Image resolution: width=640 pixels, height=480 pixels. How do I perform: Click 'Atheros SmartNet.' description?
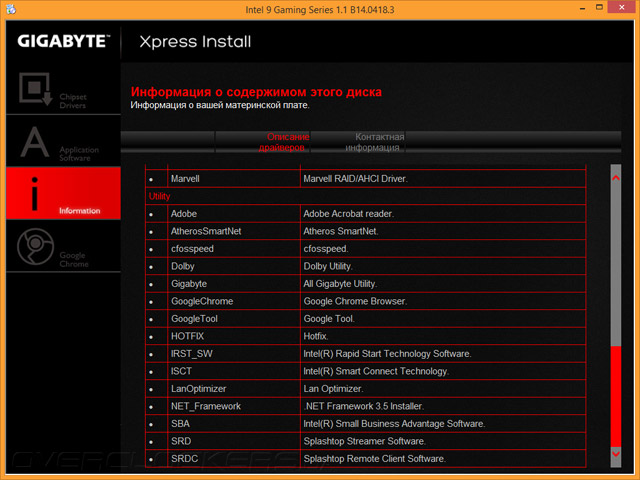tap(341, 231)
